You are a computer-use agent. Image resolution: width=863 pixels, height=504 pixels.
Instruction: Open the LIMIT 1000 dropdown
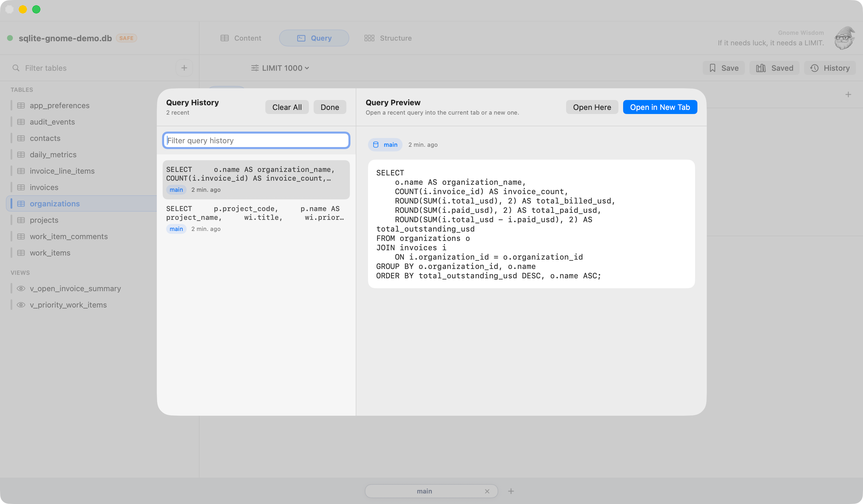[x=280, y=68]
